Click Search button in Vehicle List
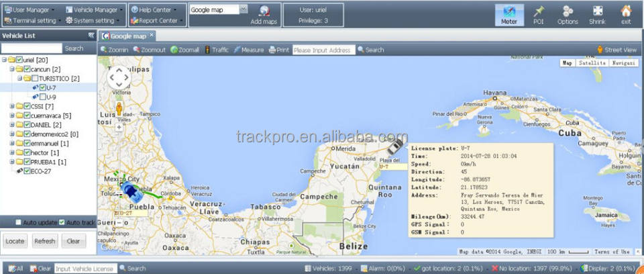Viewport: 644px width, 274px height. click(x=74, y=48)
